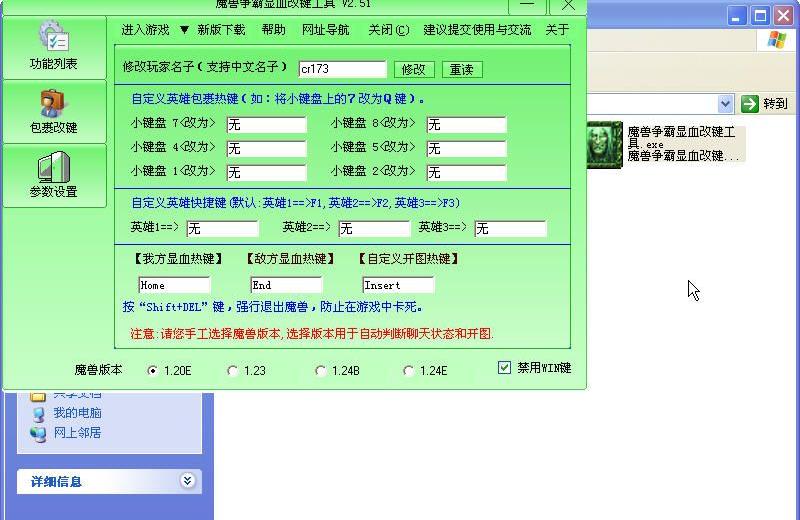
Task: Open 我的电脑 in the side panel
Action: click(77, 413)
